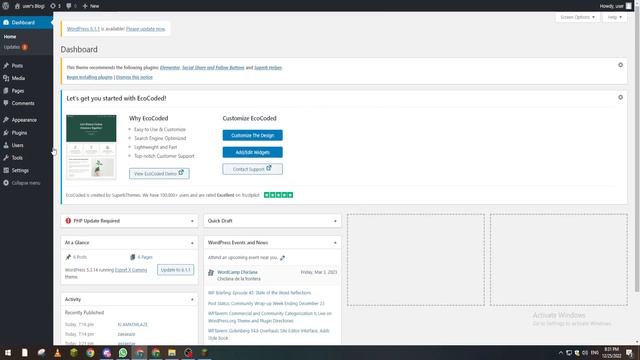This screenshot has height=360, width=640.
Task: Click the ENG language indicator
Action: (x=595, y=353)
